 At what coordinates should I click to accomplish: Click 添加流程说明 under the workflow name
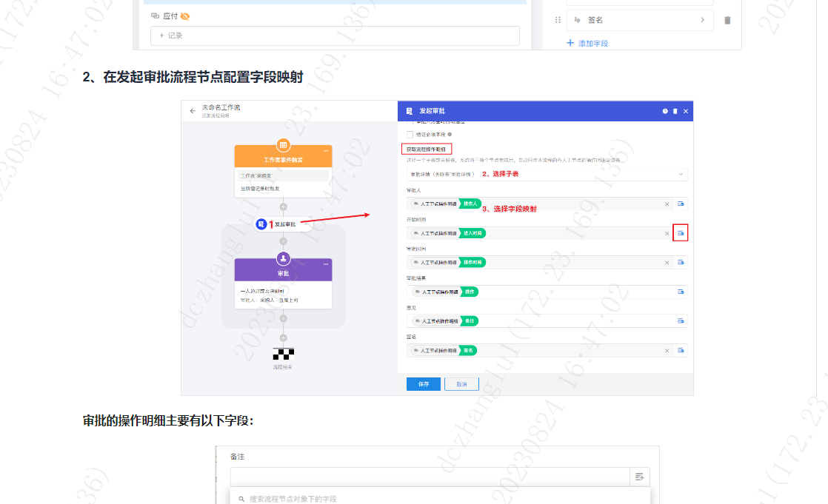click(216, 115)
